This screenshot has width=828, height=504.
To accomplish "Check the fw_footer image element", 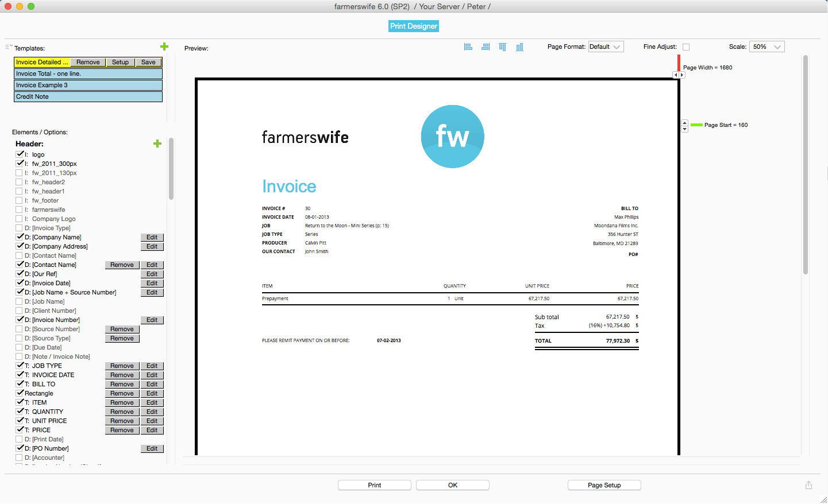I will coord(20,200).
